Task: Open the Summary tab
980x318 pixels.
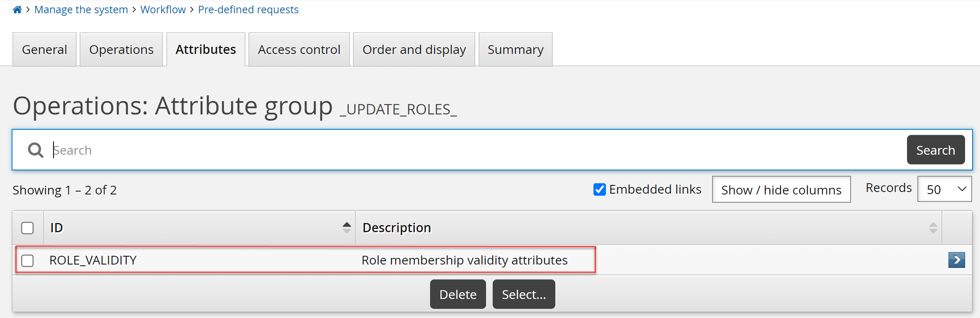Action: (515, 49)
